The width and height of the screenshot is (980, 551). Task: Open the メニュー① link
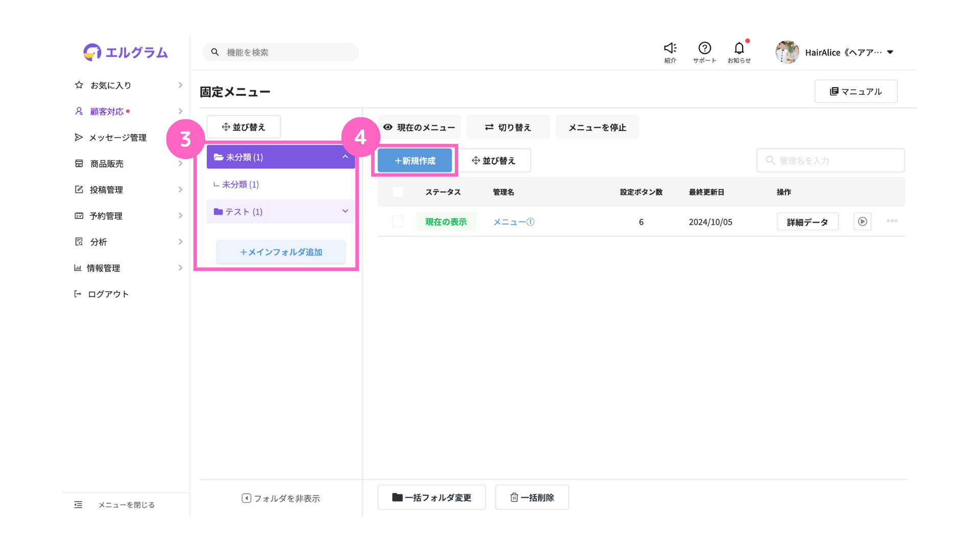(513, 222)
